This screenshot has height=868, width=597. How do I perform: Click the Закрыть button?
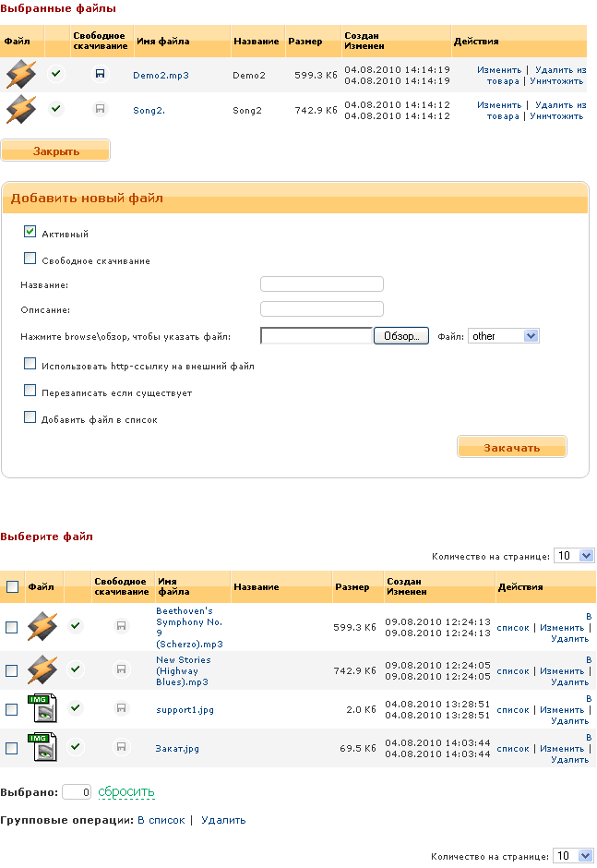55,151
